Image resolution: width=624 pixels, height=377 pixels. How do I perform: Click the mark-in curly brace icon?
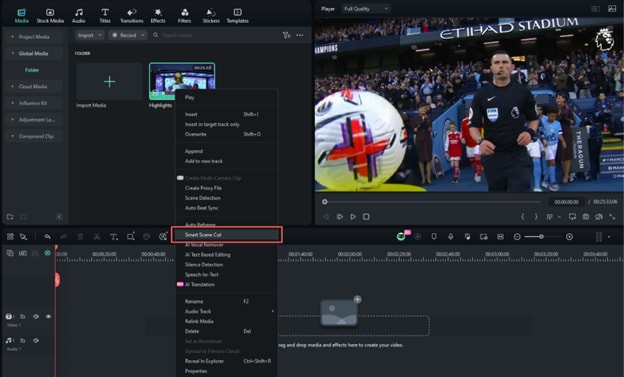[x=523, y=217]
